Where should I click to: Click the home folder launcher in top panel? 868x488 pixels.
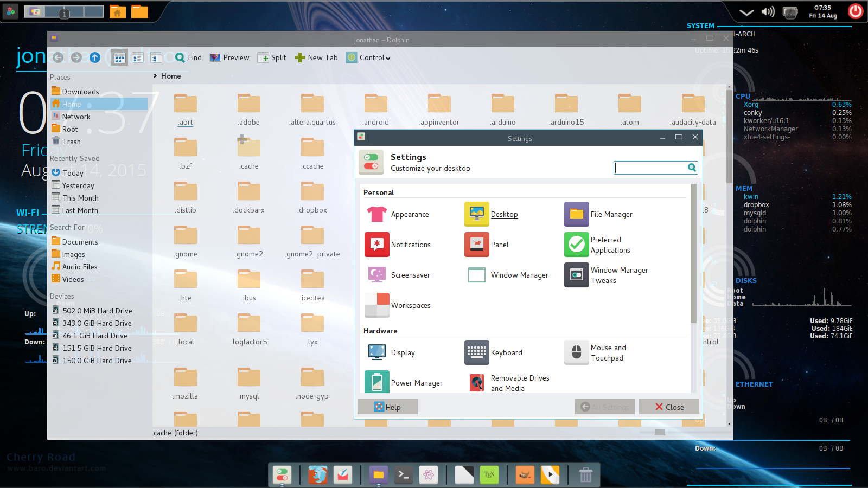[117, 11]
